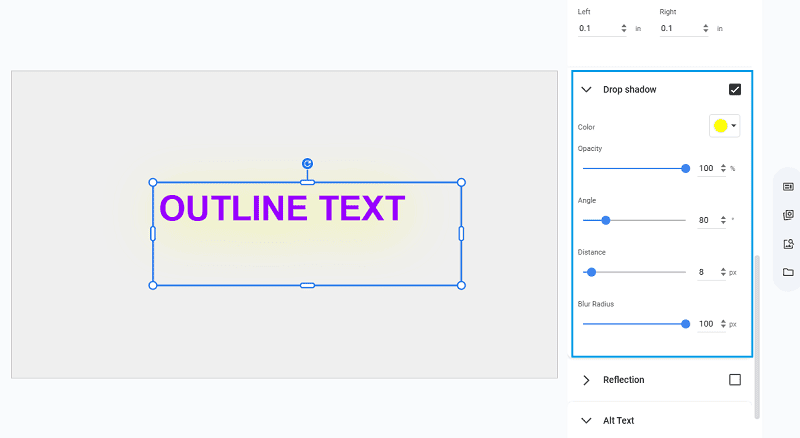
Task: Click the Opacity slider handle
Action: click(686, 168)
